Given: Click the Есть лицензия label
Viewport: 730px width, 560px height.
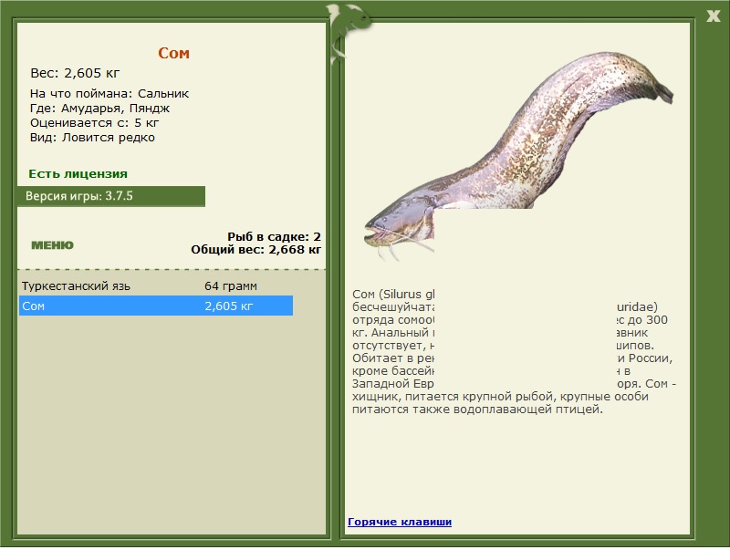Looking at the screenshot, I should pos(78,173).
